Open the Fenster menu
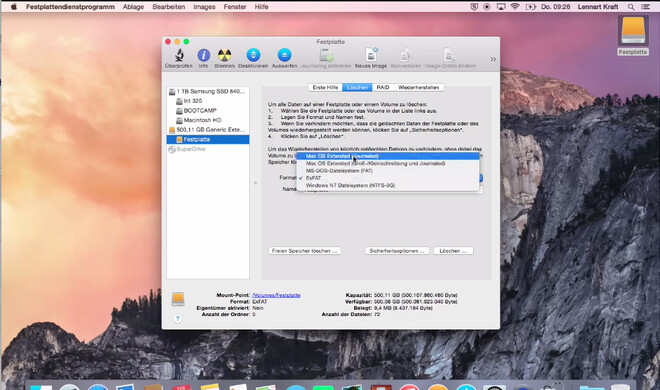 click(x=235, y=7)
